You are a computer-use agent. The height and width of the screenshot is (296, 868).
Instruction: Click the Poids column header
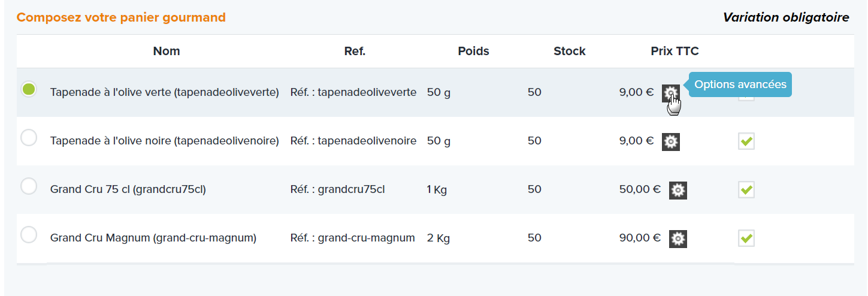tap(473, 51)
